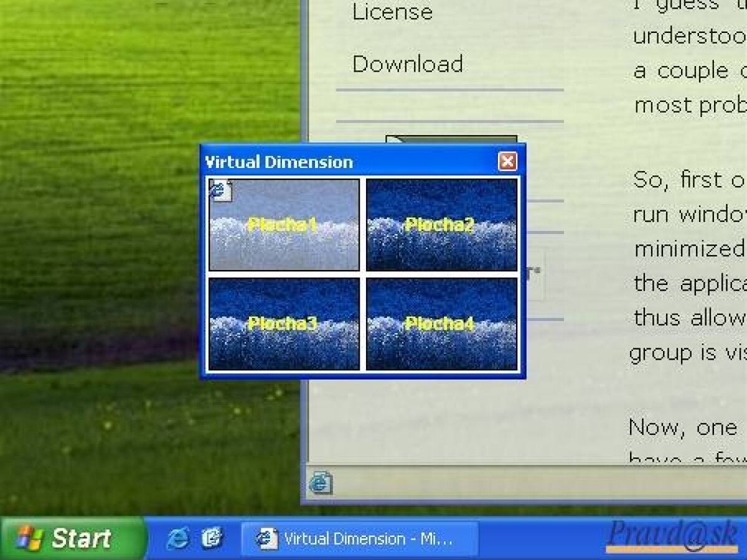Switch to the Plocha4 virtual desktop
This screenshot has height=560, width=747.
point(441,324)
